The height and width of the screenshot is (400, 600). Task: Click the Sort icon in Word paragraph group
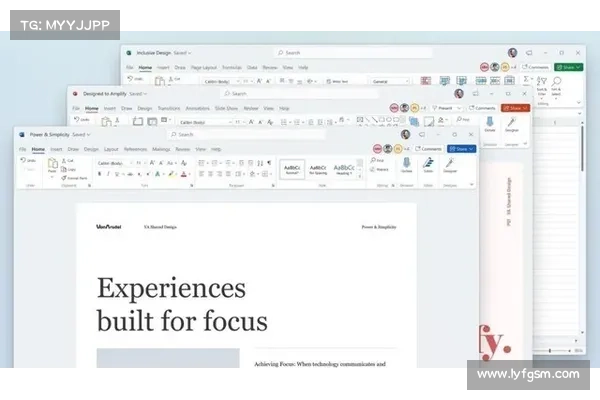click(260, 163)
